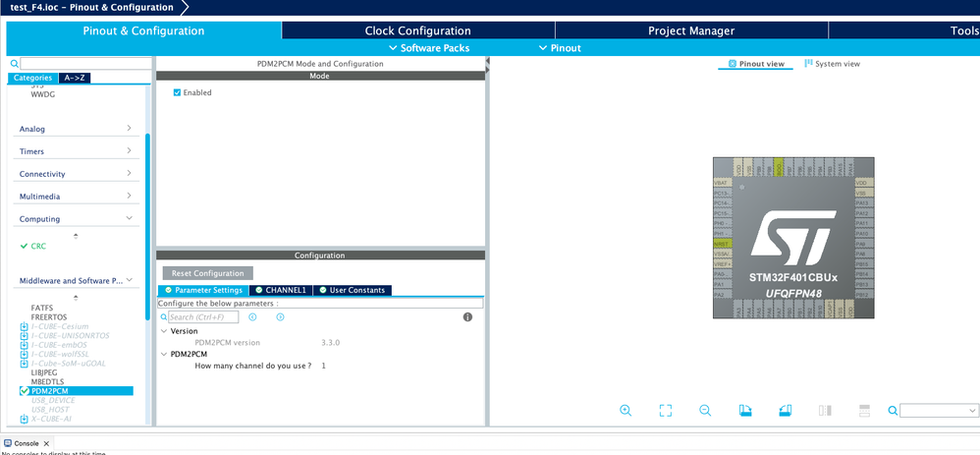Open the Software Packs dropdown menu
This screenshot has height=455, width=980.
point(429,48)
